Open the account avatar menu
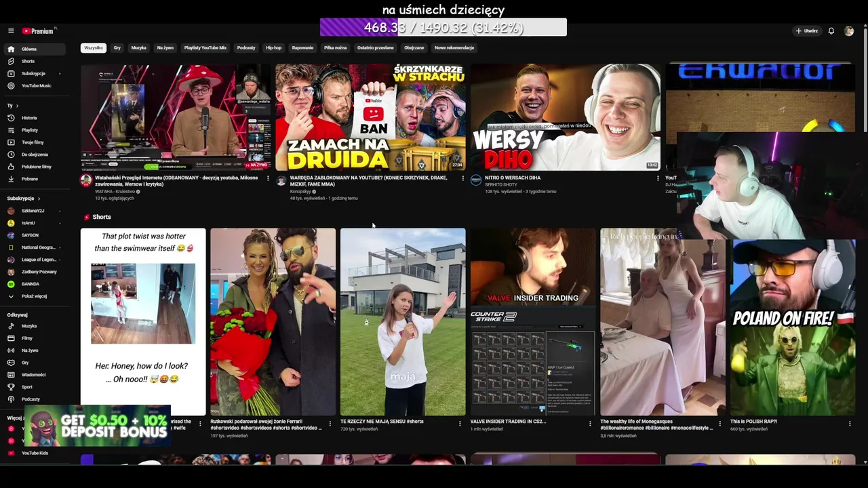868x488 pixels. pyautogui.click(x=849, y=30)
